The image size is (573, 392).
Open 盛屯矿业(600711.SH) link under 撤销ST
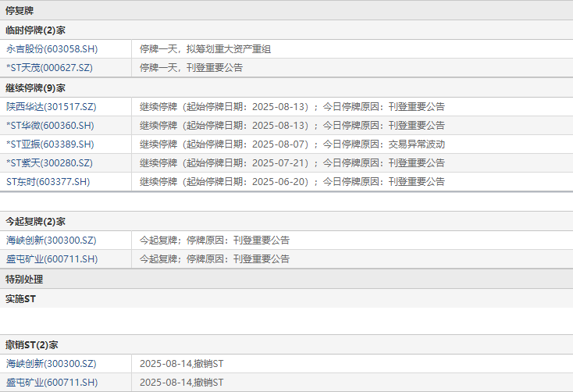coord(52,382)
